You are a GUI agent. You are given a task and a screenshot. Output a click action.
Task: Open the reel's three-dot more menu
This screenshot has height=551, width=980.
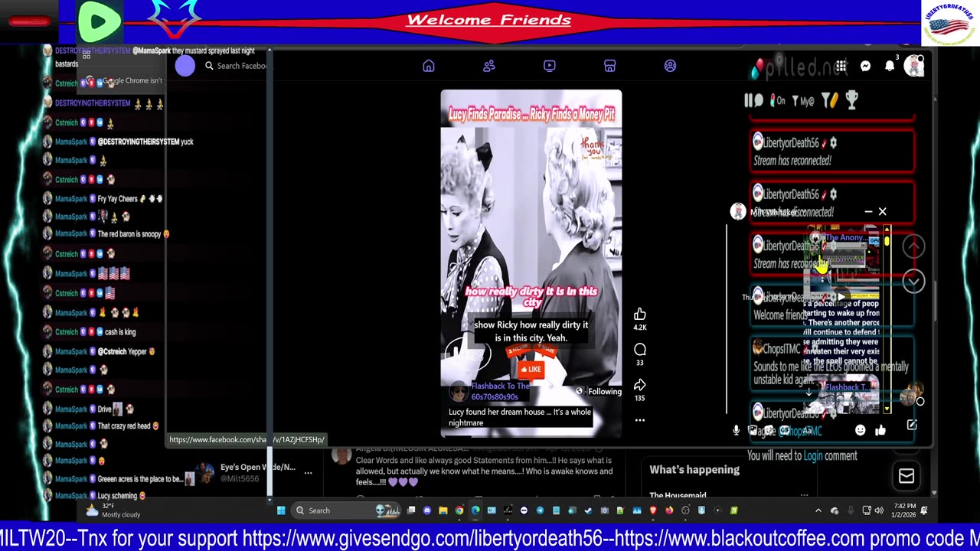(640, 420)
